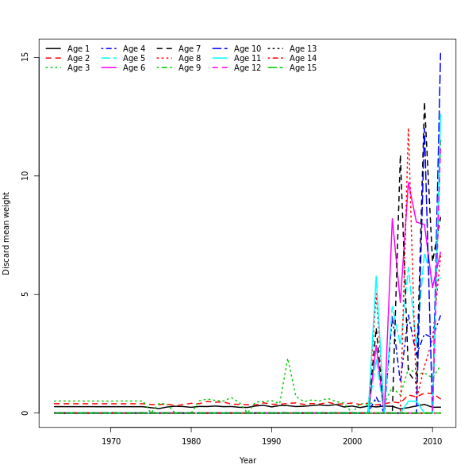This screenshot has height=476, width=476.
Task: Click the 15 y-axis tick label
Action: click(25, 57)
